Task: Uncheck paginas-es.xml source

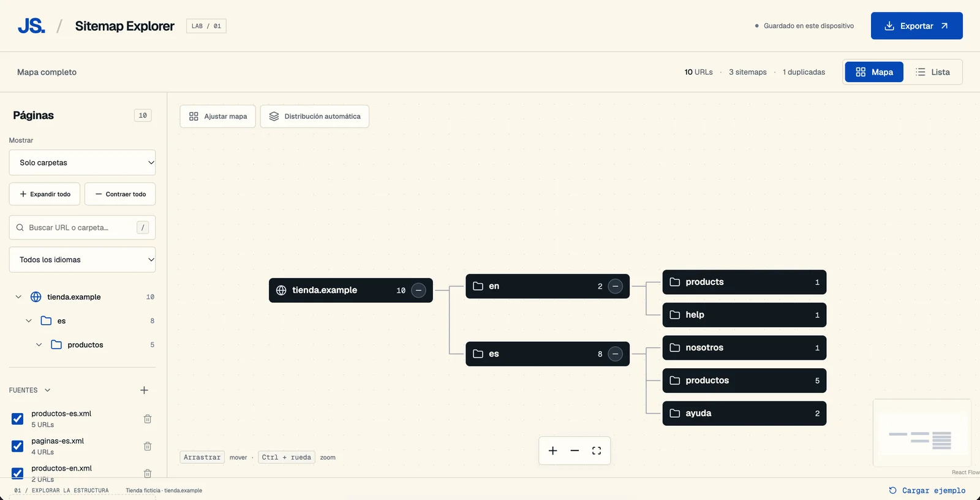Action: 18,446
